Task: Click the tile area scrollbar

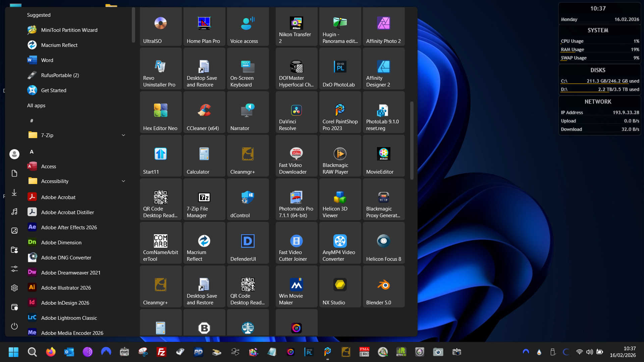Action: (x=412, y=141)
